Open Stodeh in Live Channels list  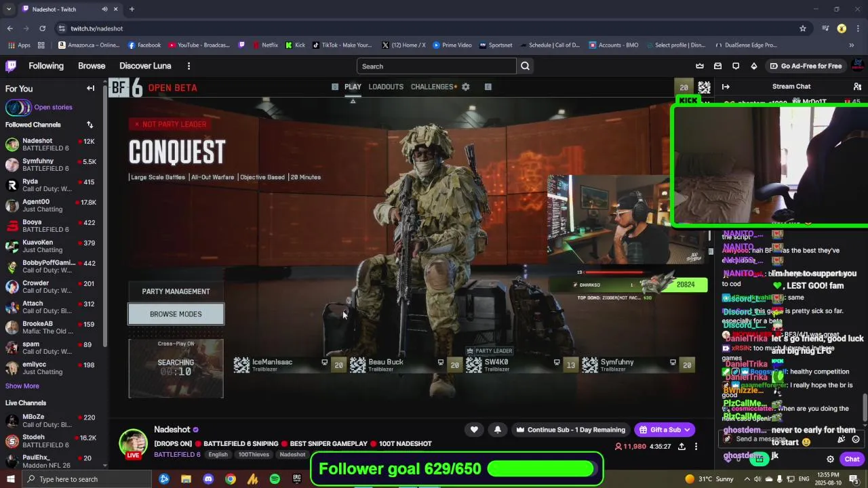click(51, 441)
